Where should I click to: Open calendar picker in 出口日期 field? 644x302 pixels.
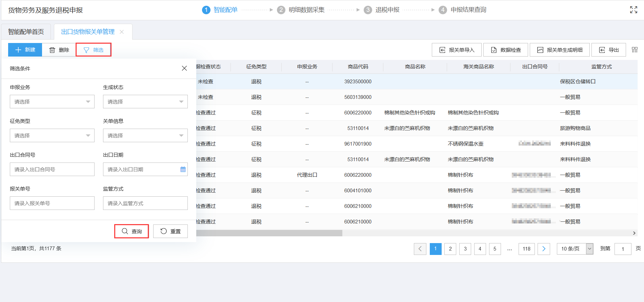(x=183, y=169)
